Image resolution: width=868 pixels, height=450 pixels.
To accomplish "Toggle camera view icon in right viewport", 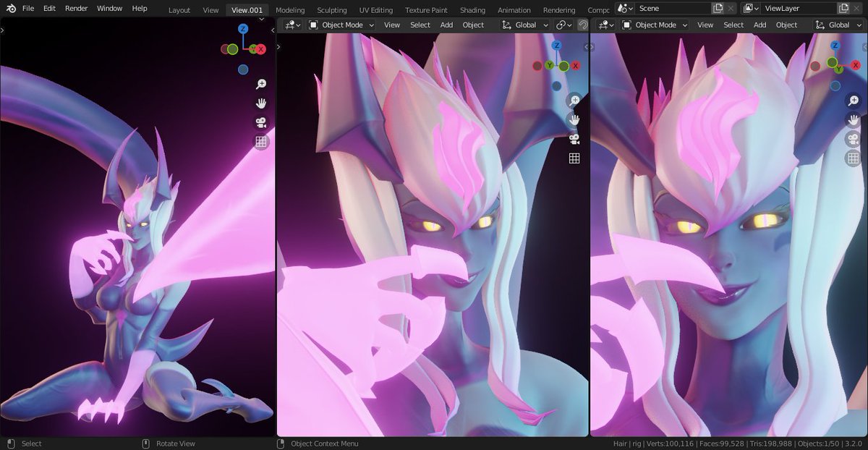I will click(x=854, y=137).
